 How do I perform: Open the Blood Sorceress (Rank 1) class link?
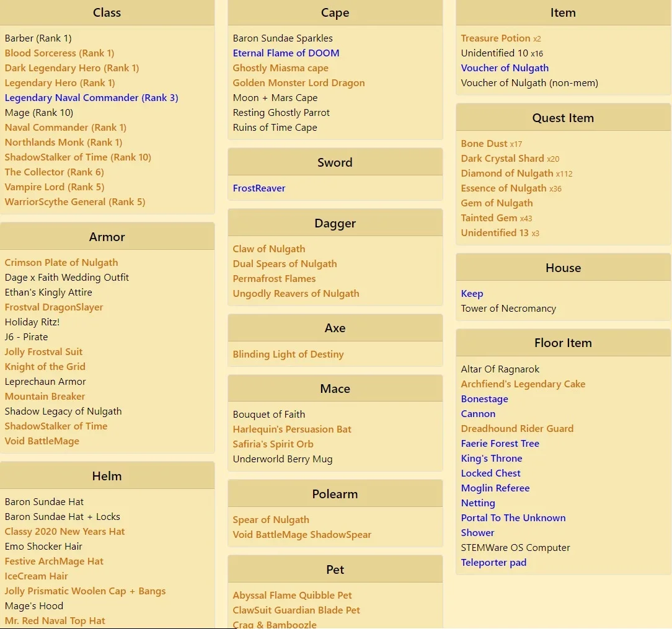[x=60, y=53]
